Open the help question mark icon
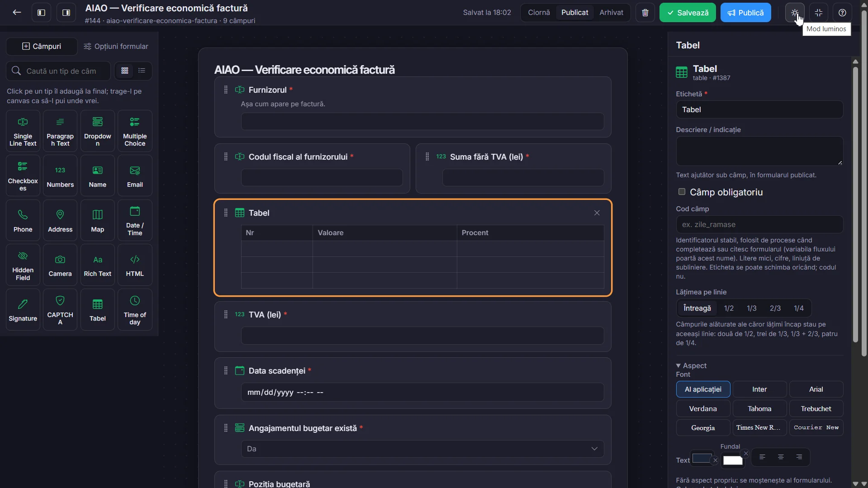This screenshot has width=868, height=488. coord(842,12)
